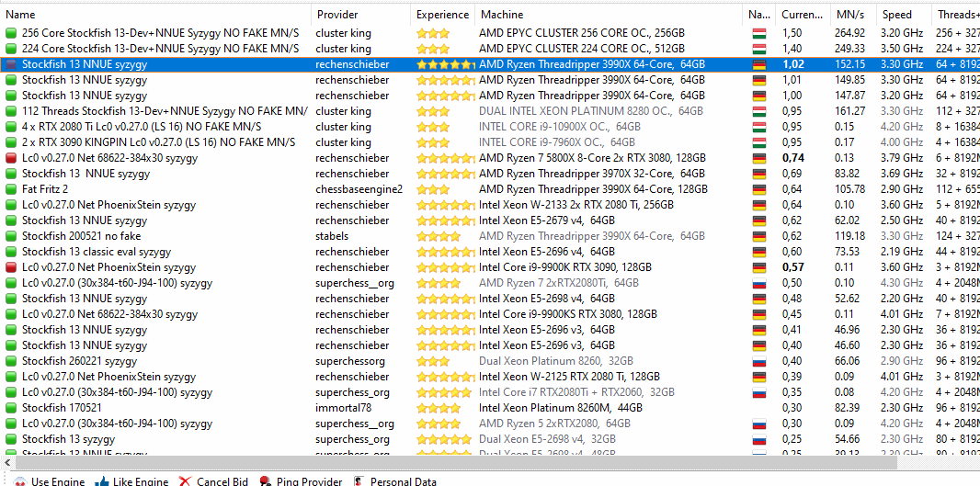980x486 pixels.
Task: Click Hungarian flag in 2 x RTX 3090 KINGPIN row
Action: 758,142
